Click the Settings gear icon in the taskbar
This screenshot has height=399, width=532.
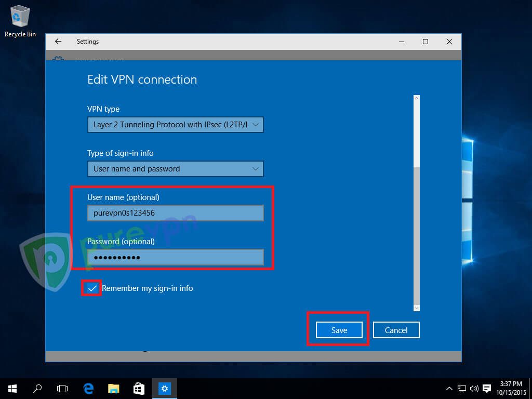tap(164, 388)
